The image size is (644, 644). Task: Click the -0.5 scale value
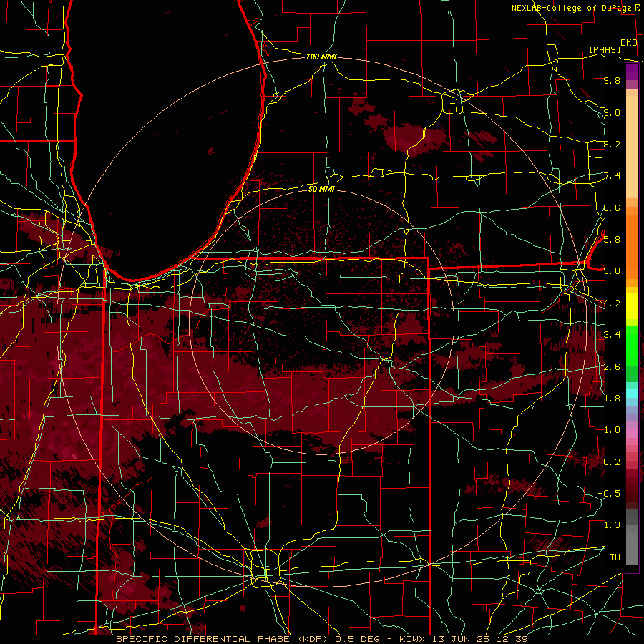coord(609,493)
